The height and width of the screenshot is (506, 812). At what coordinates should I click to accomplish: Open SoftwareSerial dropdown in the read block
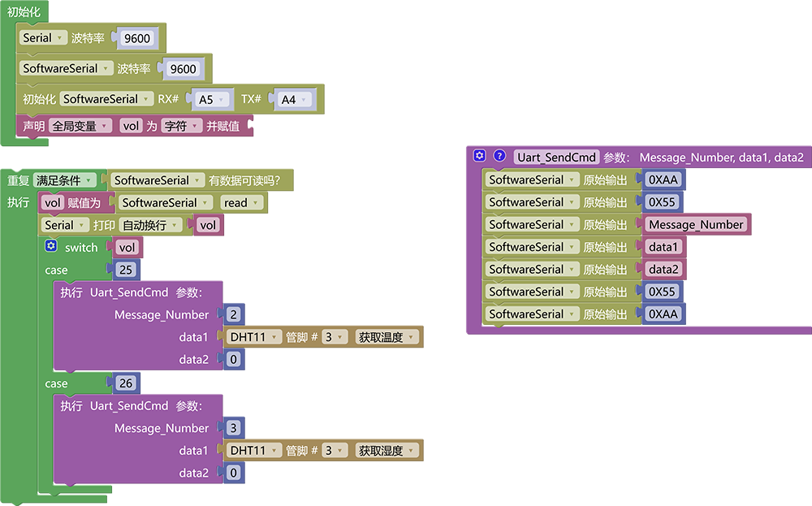(165, 202)
